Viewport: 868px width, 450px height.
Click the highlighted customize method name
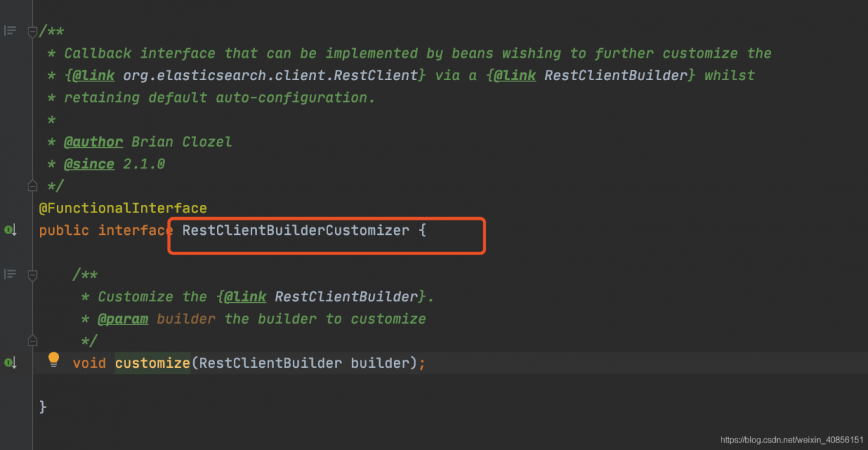click(x=153, y=363)
